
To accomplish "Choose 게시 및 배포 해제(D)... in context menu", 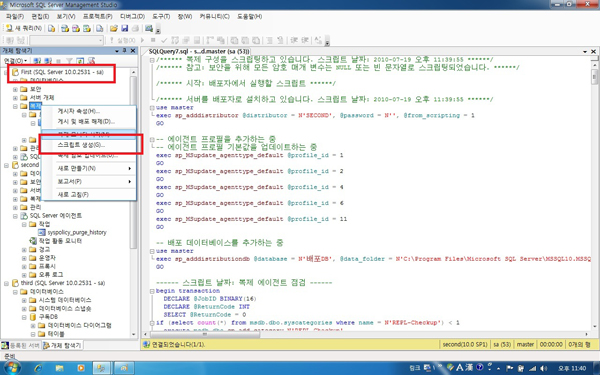I will pyautogui.click(x=89, y=121).
